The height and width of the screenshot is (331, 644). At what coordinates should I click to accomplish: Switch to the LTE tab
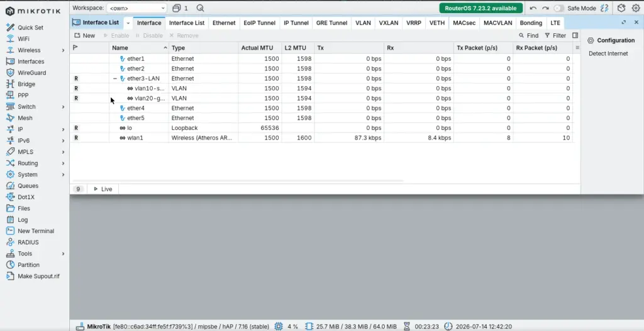(x=555, y=23)
